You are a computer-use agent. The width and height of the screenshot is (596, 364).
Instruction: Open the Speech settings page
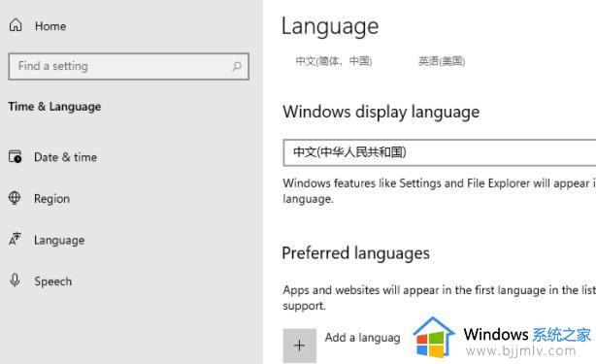pyautogui.click(x=52, y=281)
